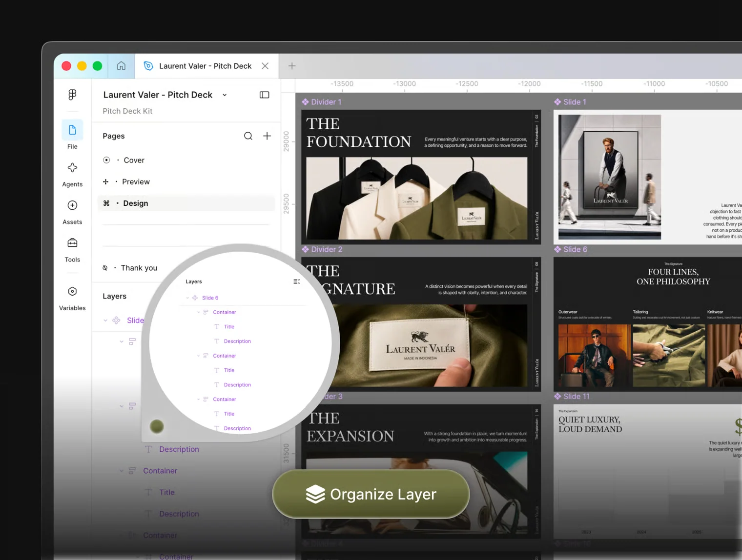
Task: Collapse first Container in magnified layers view
Action: tap(198, 312)
